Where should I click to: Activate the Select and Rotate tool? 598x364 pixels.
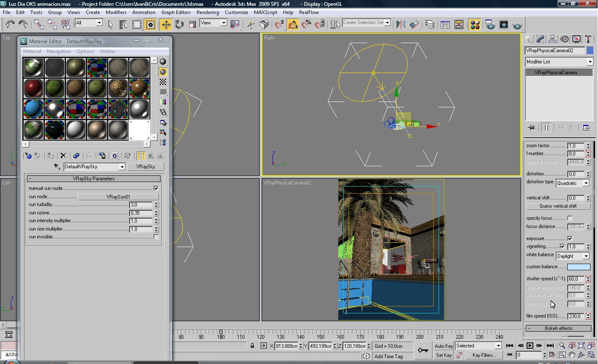[x=179, y=25]
